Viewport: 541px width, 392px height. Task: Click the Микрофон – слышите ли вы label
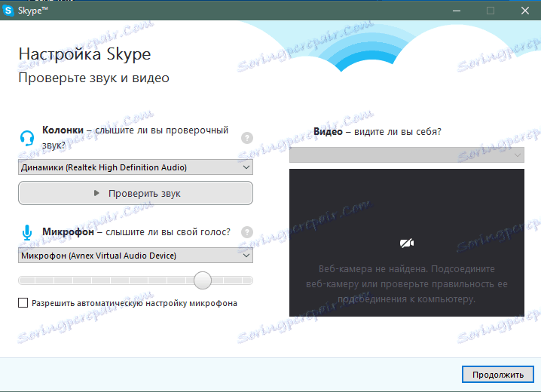pyautogui.click(x=136, y=232)
